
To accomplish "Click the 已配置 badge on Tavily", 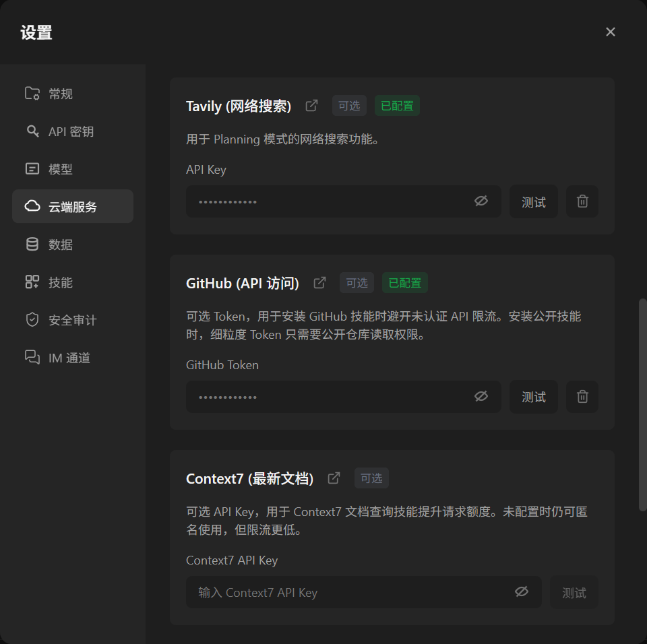I will click(397, 106).
